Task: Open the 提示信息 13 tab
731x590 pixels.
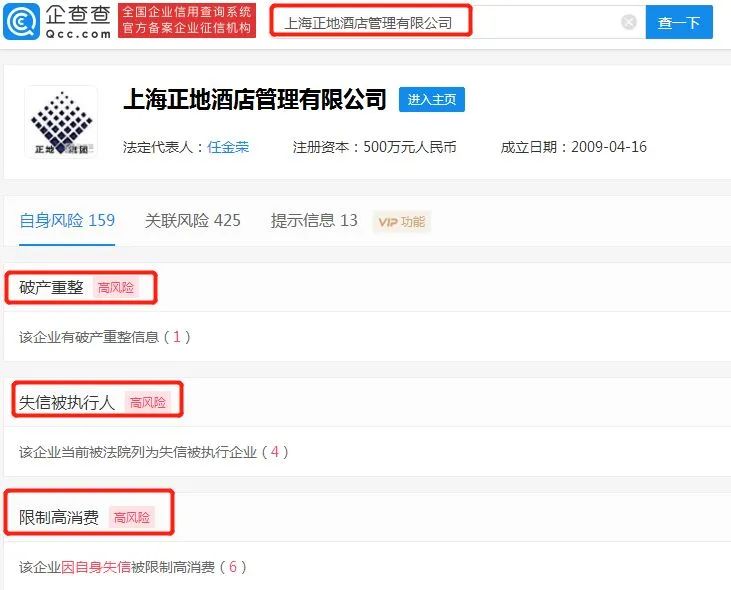Action: point(314,220)
